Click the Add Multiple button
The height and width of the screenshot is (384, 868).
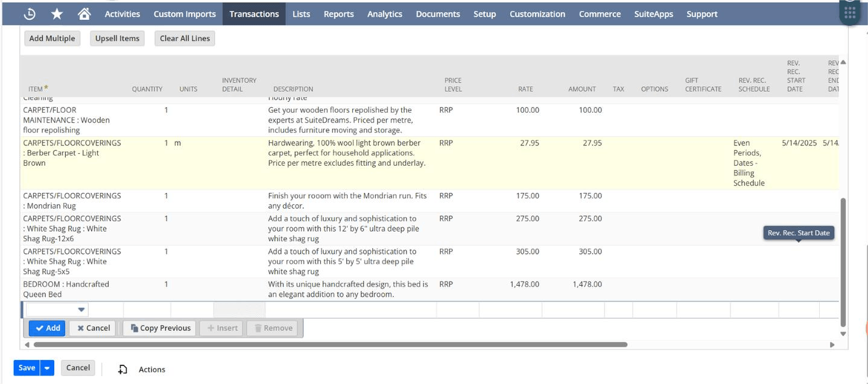click(x=52, y=39)
